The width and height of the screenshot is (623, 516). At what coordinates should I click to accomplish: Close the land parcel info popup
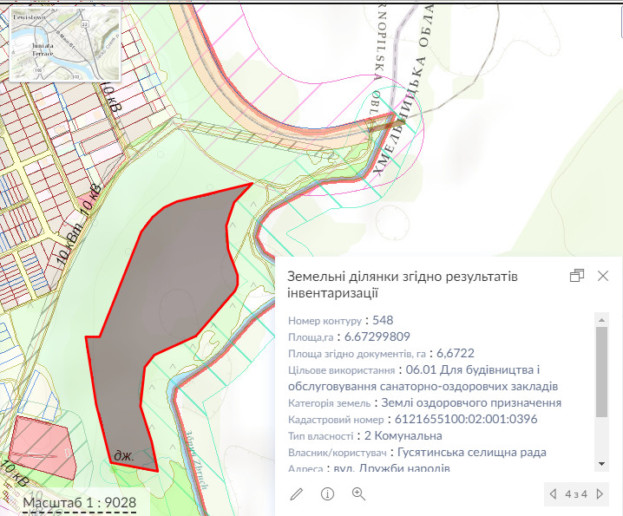click(602, 276)
